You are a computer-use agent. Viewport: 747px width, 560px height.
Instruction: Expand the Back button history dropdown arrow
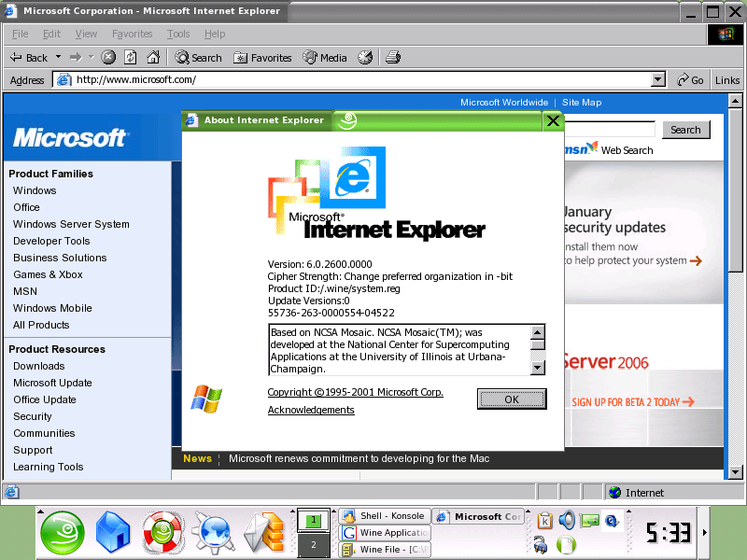click(x=58, y=57)
